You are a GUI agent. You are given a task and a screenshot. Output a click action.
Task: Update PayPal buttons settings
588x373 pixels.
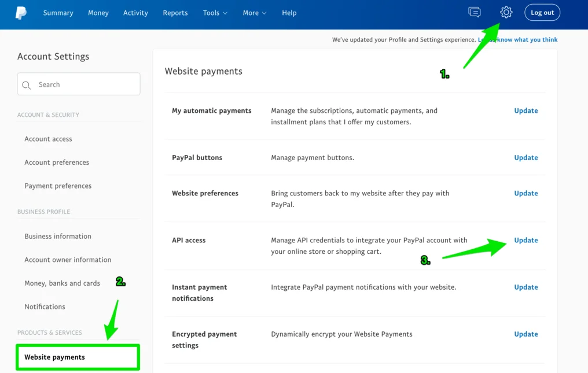pos(525,157)
